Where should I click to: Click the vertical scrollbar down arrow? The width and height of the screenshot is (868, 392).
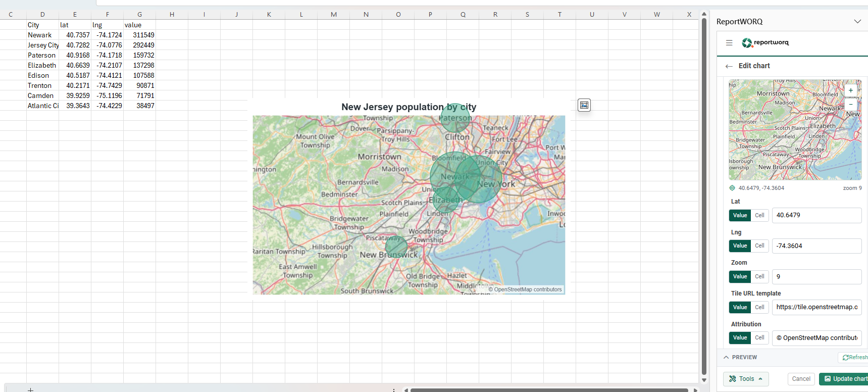pyautogui.click(x=704, y=380)
